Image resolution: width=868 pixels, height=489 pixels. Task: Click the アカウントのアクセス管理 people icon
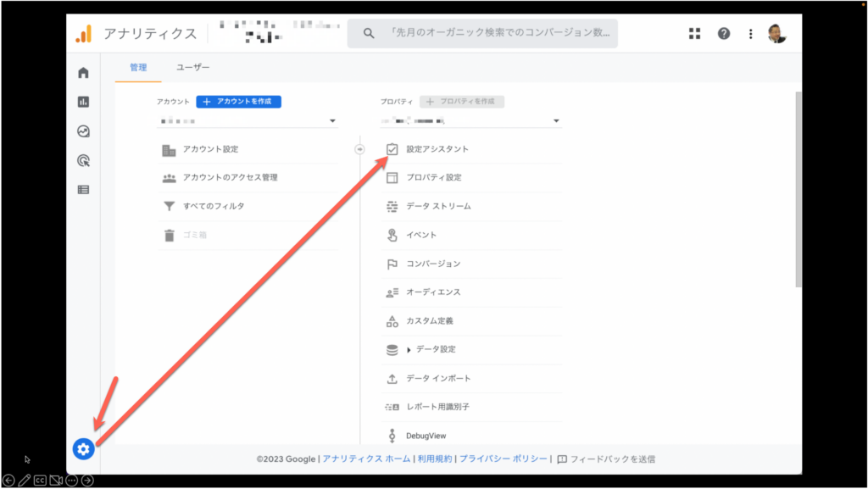(x=169, y=178)
